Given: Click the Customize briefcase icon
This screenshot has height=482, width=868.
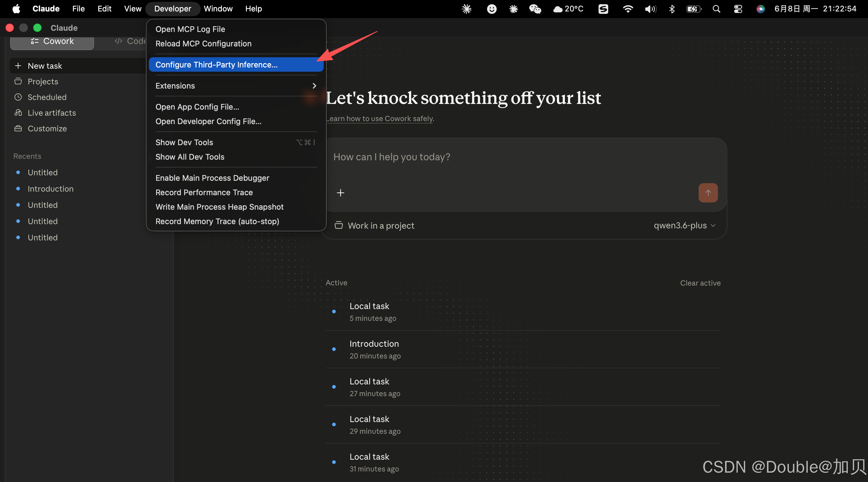Looking at the screenshot, I should pyautogui.click(x=18, y=128).
